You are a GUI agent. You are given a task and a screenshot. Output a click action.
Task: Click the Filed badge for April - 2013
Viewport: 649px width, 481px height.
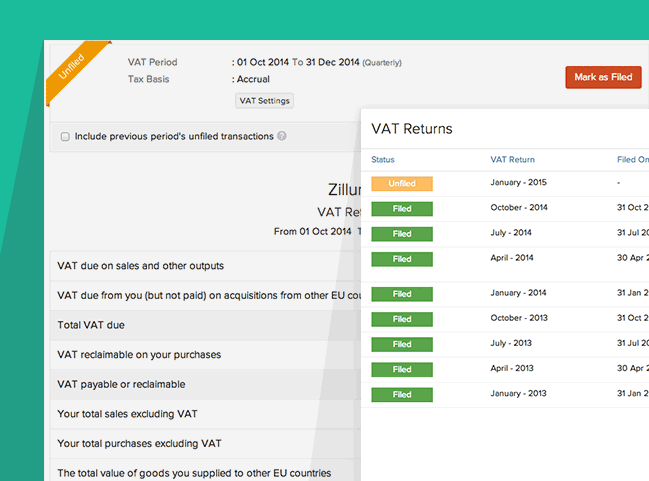[402, 369]
